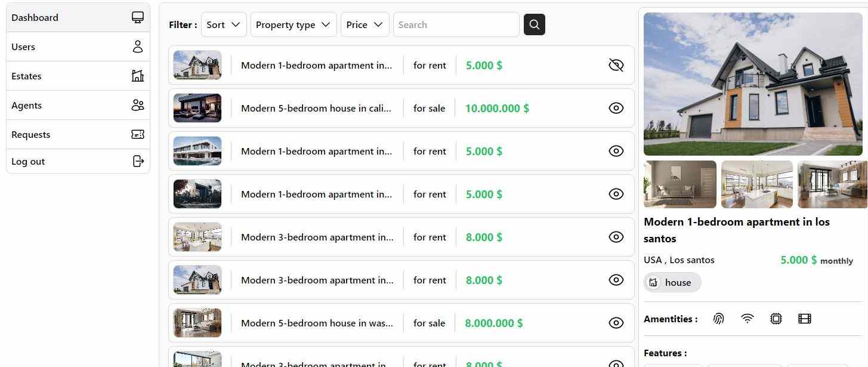This screenshot has width=868, height=367.
Task: Toggle the eye icon on the 10.000.000 $ listing
Action: tap(616, 108)
